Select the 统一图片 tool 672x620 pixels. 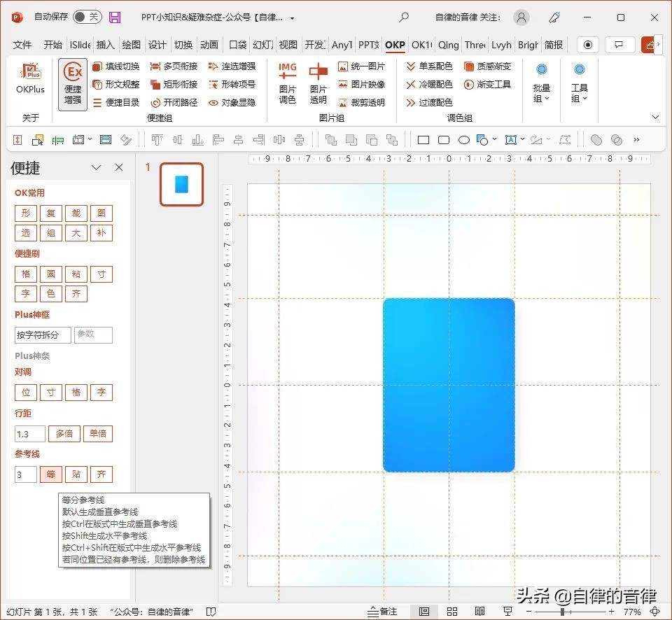[x=361, y=66]
